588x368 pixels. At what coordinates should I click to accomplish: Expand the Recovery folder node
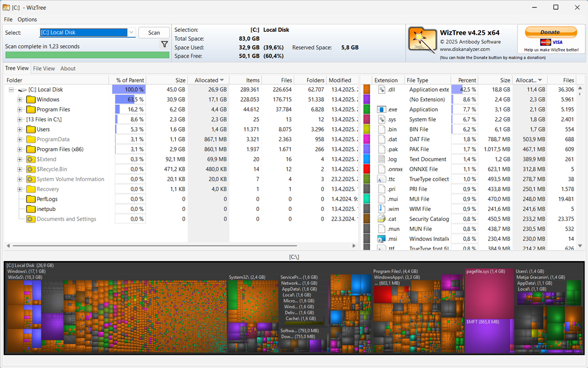[20, 189]
